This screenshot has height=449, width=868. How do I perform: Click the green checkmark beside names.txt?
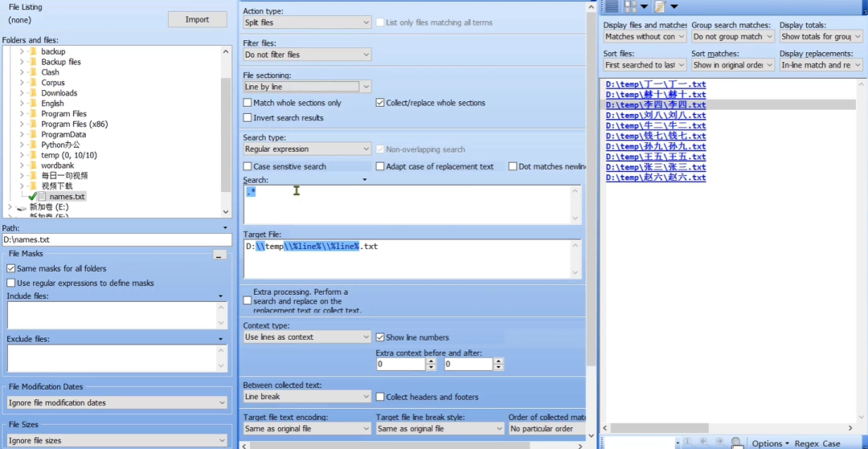coord(32,197)
